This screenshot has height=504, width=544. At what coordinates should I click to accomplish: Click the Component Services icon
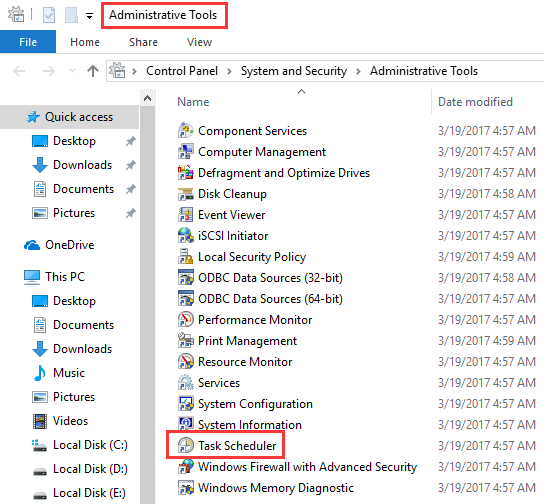[186, 131]
